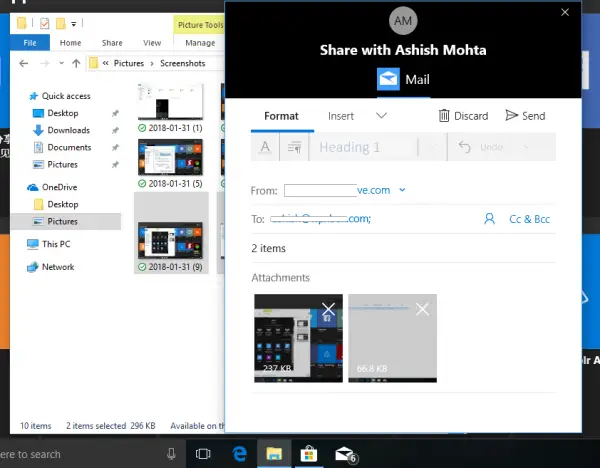Image resolution: width=600 pixels, height=468 pixels.
Task: Open Task View from taskbar
Action: (203, 454)
